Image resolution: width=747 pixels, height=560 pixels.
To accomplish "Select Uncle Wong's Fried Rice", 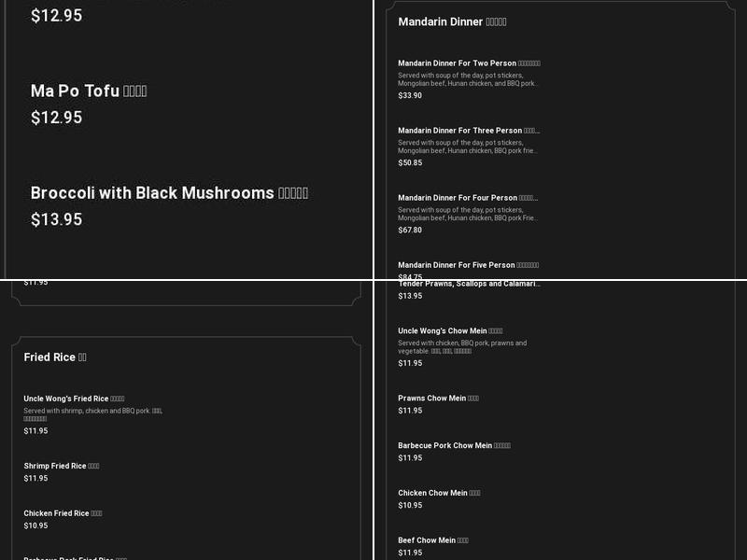I will [x=74, y=399].
